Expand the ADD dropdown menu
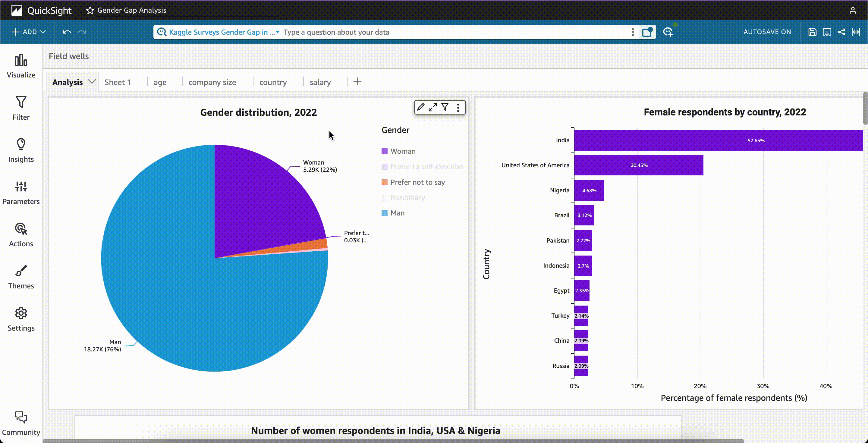Image resolution: width=868 pixels, height=443 pixels. click(x=29, y=32)
